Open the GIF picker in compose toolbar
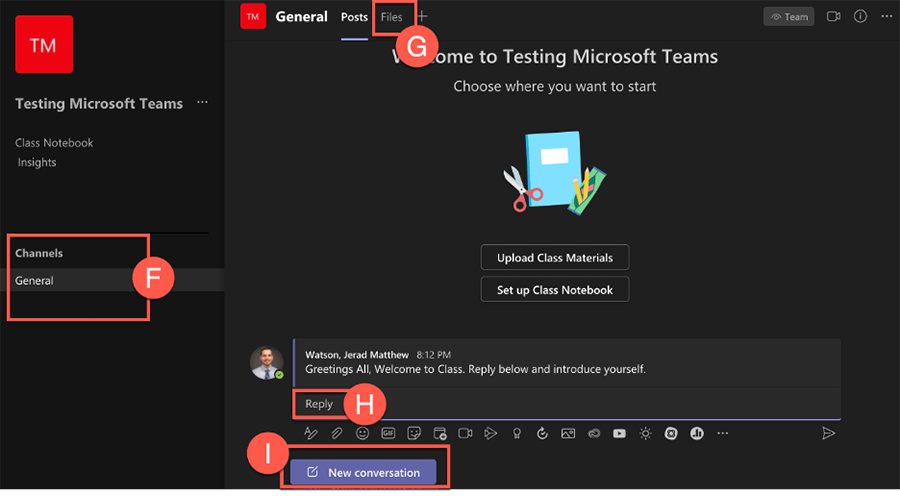Image resolution: width=900 pixels, height=496 pixels. tap(388, 433)
